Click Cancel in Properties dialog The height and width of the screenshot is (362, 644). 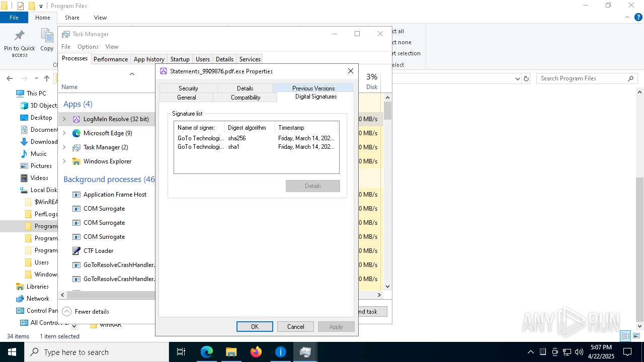(x=295, y=326)
